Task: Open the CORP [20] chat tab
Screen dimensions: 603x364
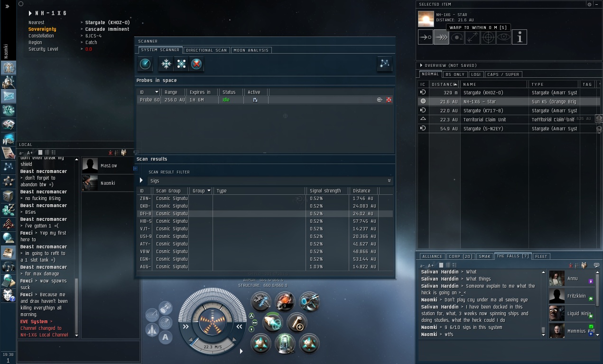Action: 461,256
